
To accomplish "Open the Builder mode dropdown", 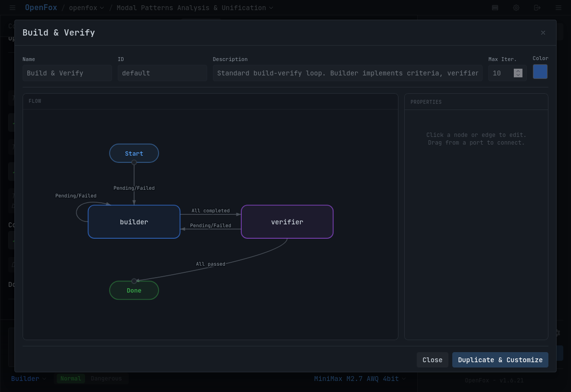I will coord(28,379).
